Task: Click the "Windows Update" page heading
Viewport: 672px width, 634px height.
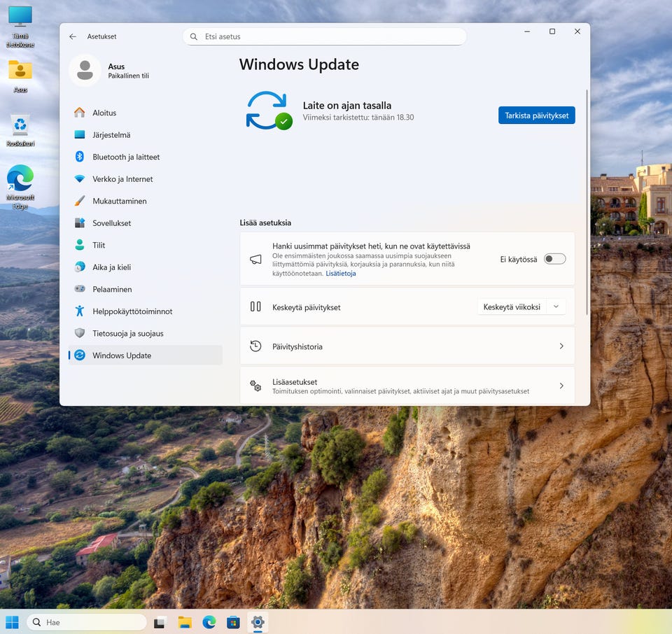Action: coord(299,64)
